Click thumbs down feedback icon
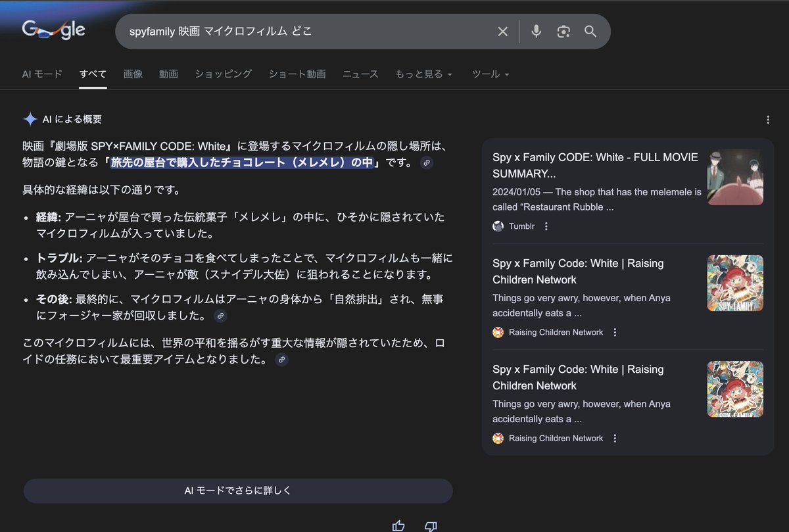 (431, 525)
